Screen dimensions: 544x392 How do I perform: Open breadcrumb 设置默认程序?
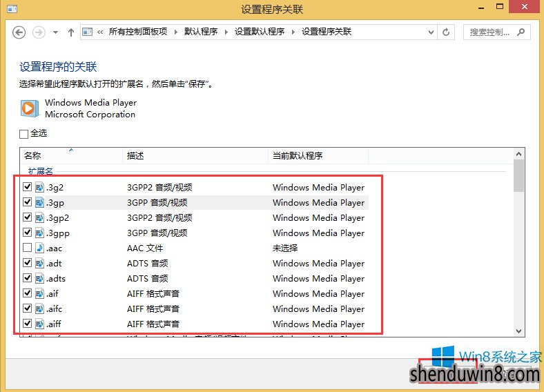coord(259,32)
